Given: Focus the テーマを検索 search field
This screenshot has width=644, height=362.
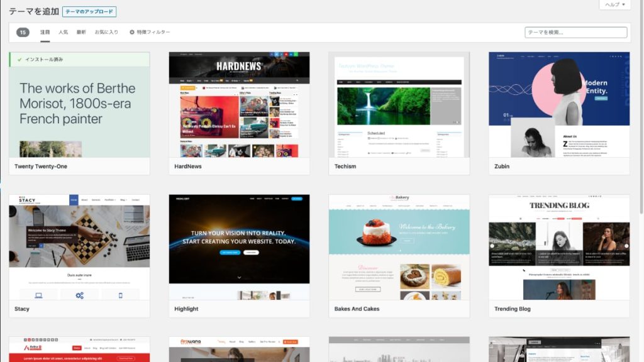Looking at the screenshot, I should coord(576,33).
